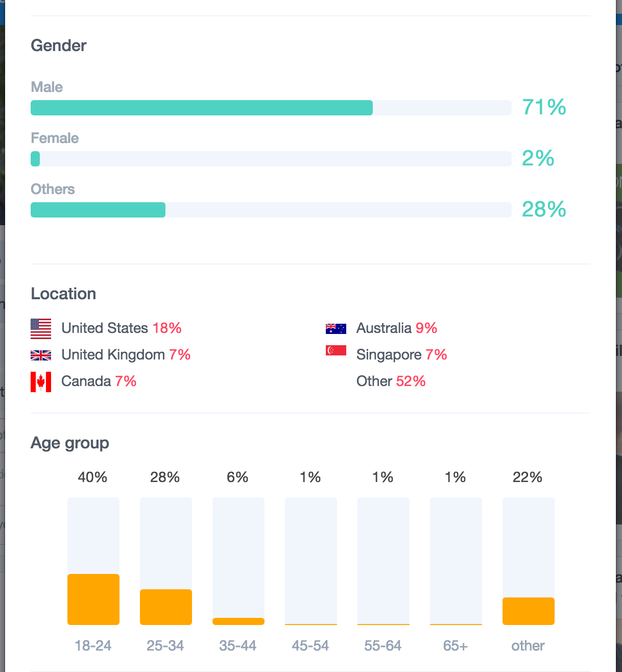Select the 65+ age group label
Image resolution: width=622 pixels, height=672 pixels.
456,645
